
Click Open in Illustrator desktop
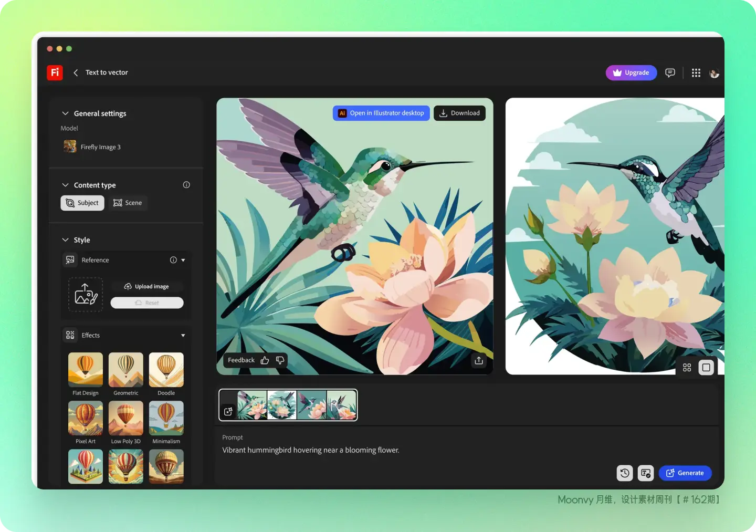click(381, 113)
